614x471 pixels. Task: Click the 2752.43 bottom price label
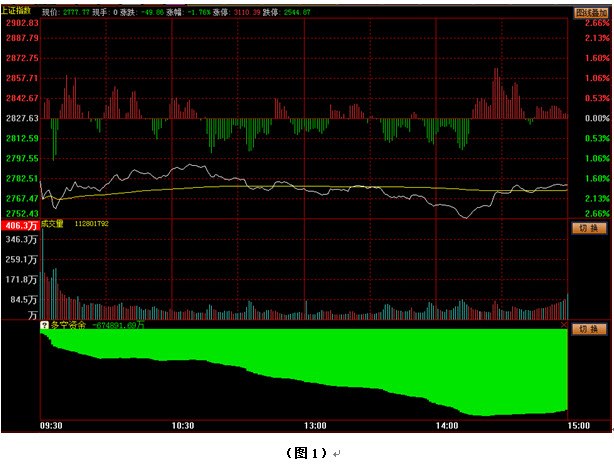tap(20, 213)
